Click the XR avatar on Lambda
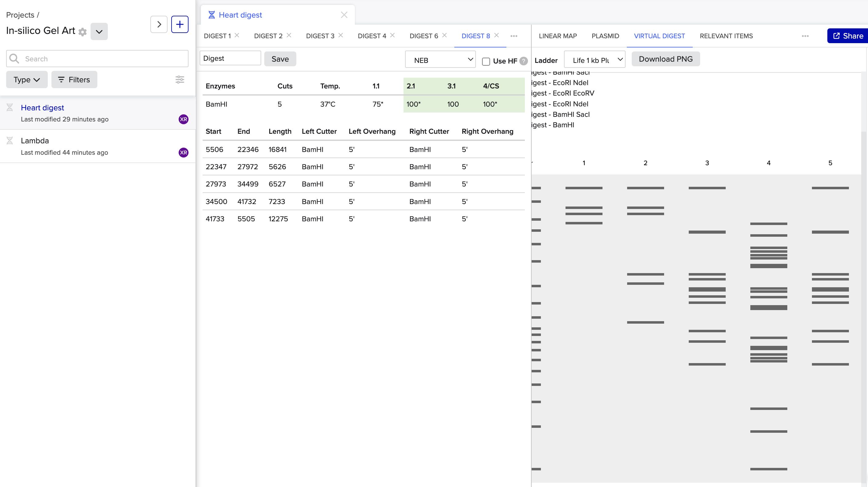868x487 pixels. [183, 153]
